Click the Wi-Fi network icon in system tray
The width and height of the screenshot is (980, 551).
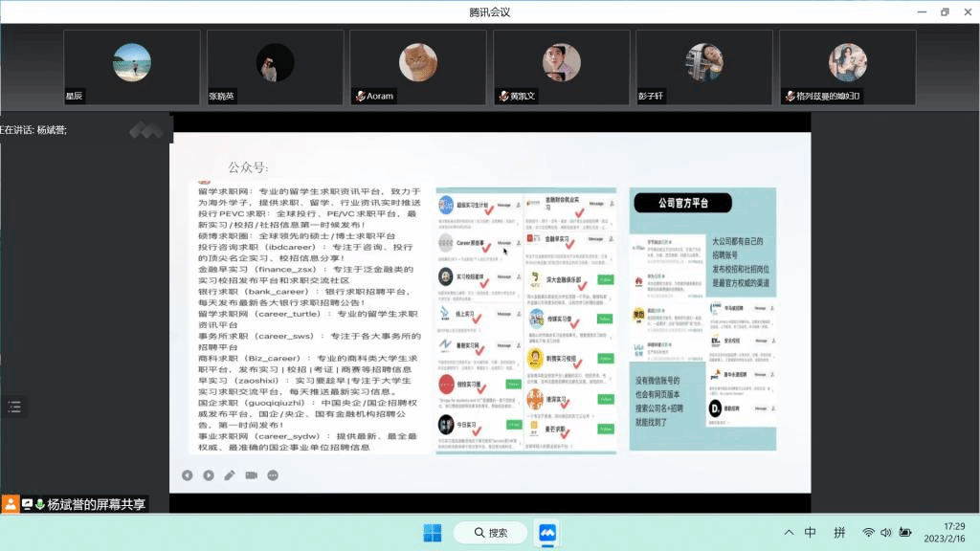(868, 533)
